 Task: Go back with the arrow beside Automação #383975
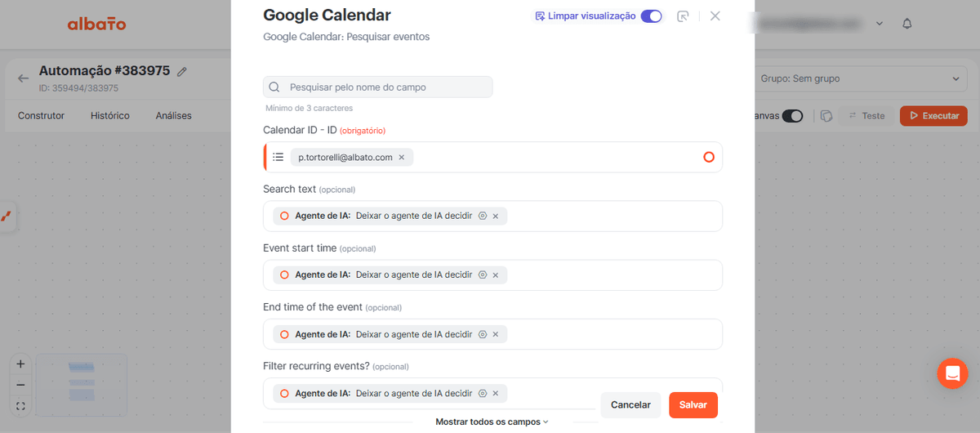point(23,78)
